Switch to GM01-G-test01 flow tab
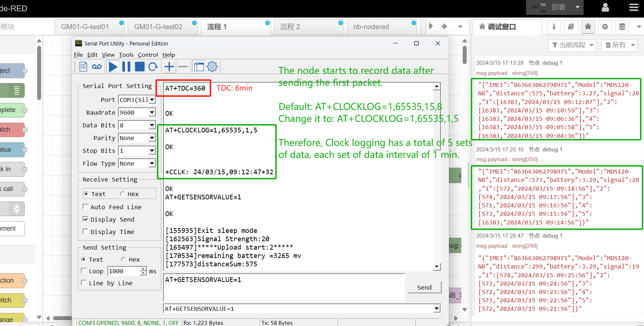The image size is (644, 326). 90,27
